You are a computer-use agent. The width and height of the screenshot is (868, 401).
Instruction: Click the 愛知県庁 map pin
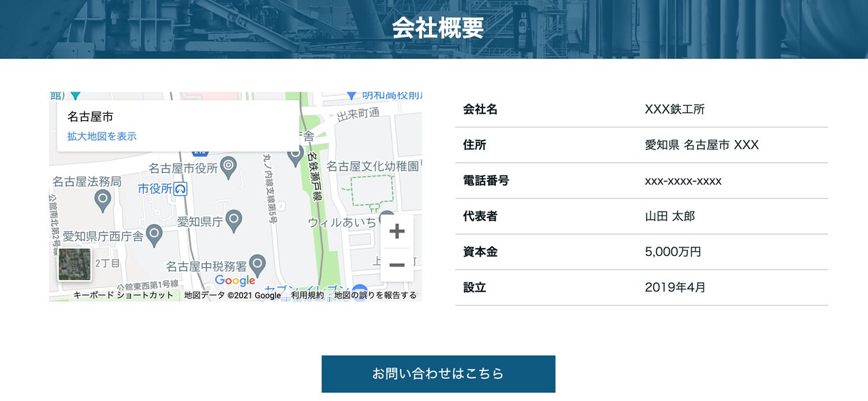233,221
